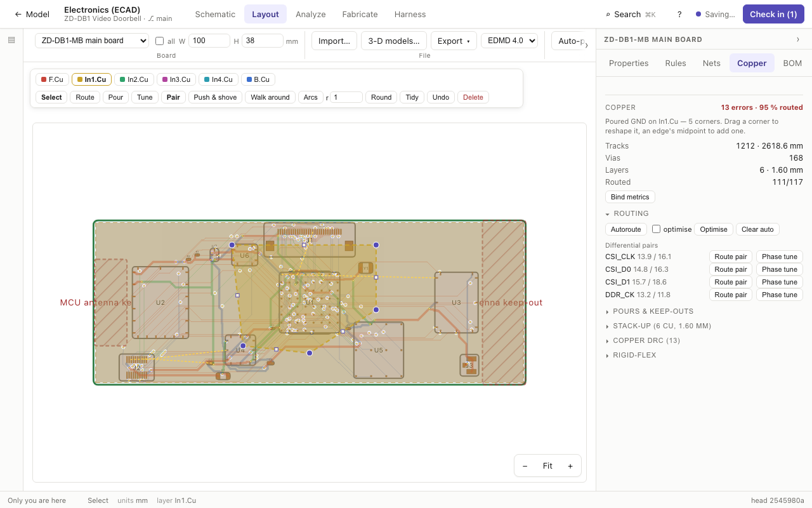Viewport: 812px width, 508px height.
Task: Click the Delete tool button
Action: pos(473,97)
